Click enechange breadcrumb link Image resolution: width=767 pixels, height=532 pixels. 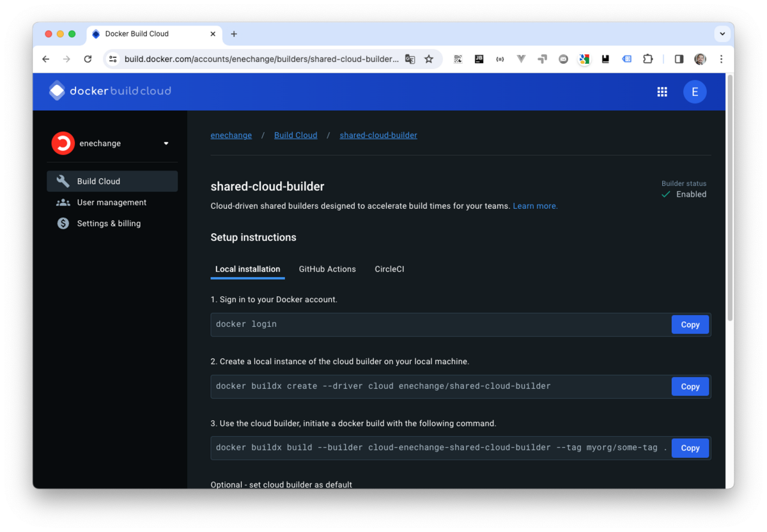(x=231, y=135)
